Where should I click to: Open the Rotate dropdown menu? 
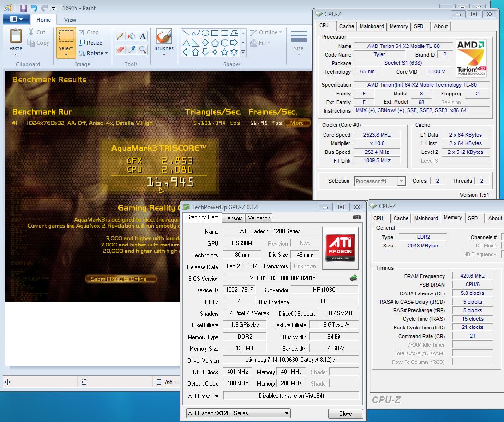click(x=106, y=53)
